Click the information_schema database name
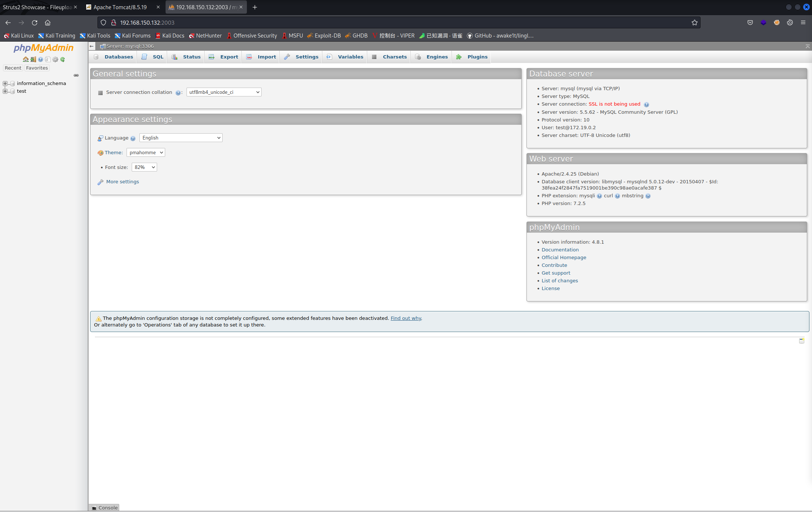This screenshot has width=812, height=512. (x=41, y=84)
